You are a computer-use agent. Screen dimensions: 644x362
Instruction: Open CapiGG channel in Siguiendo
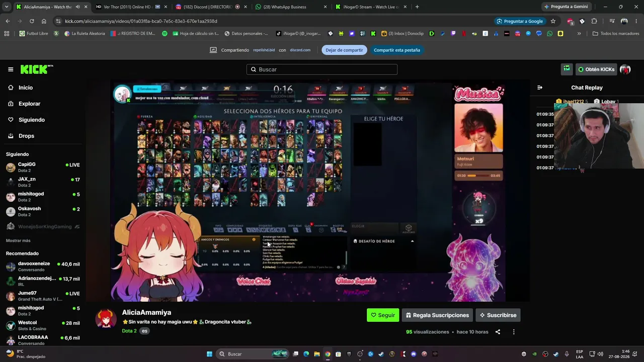(43, 167)
